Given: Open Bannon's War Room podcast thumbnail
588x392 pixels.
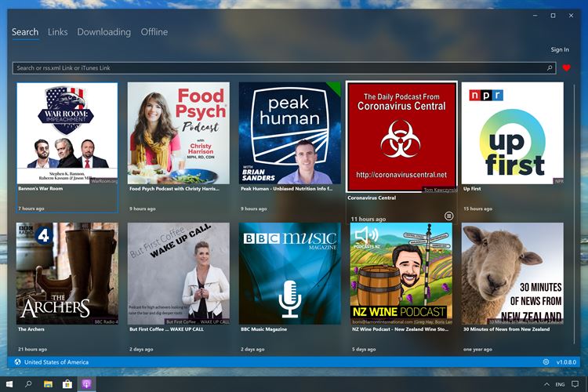Looking at the screenshot, I should tap(67, 133).
